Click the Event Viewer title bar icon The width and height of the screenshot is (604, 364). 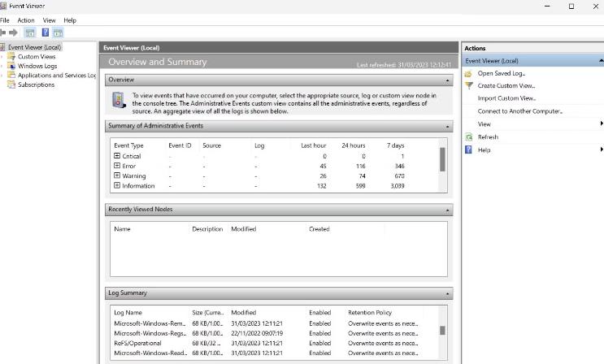(3, 6)
